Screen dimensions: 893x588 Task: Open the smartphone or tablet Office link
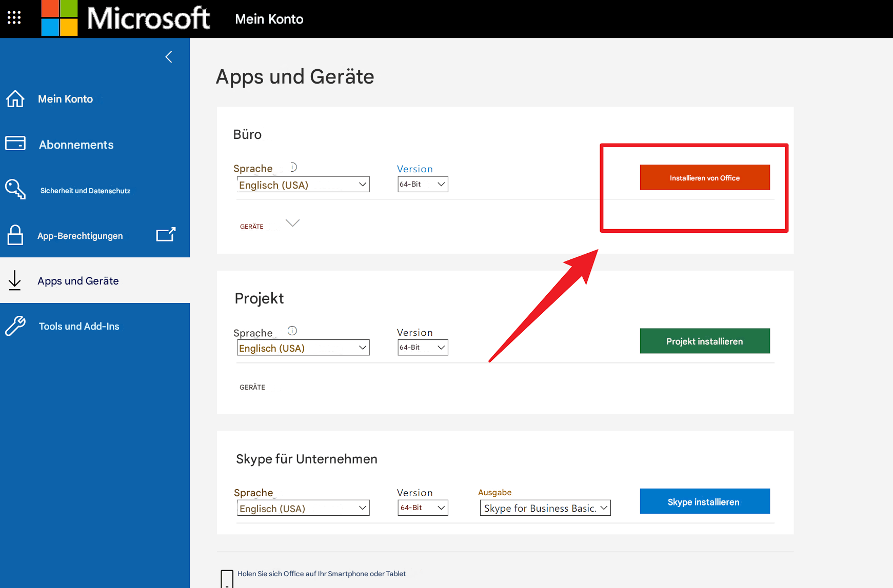[x=322, y=574]
